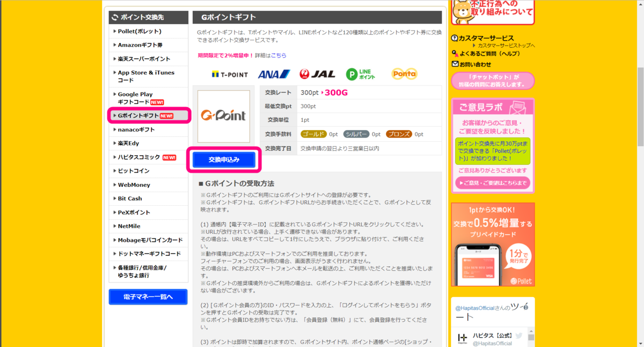Open カスタマーサービス link
The width and height of the screenshot is (644, 347).
pyautogui.click(x=486, y=38)
